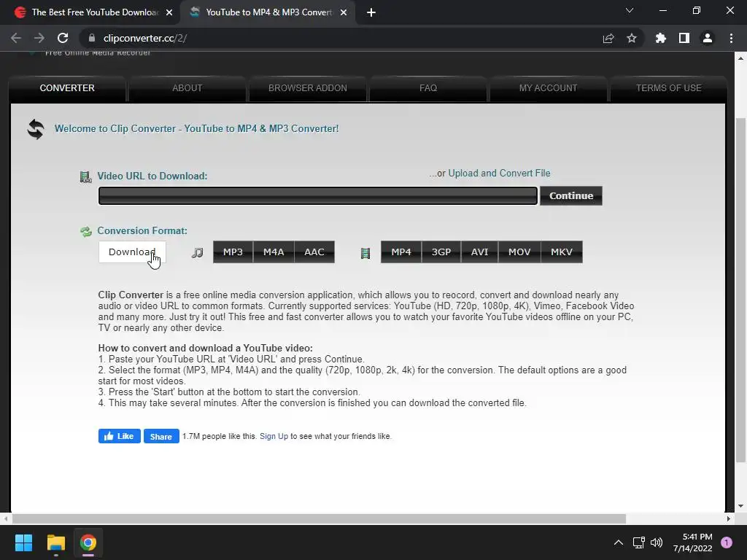Choose MP3 conversion format
This screenshot has height=560, width=747.
(233, 252)
